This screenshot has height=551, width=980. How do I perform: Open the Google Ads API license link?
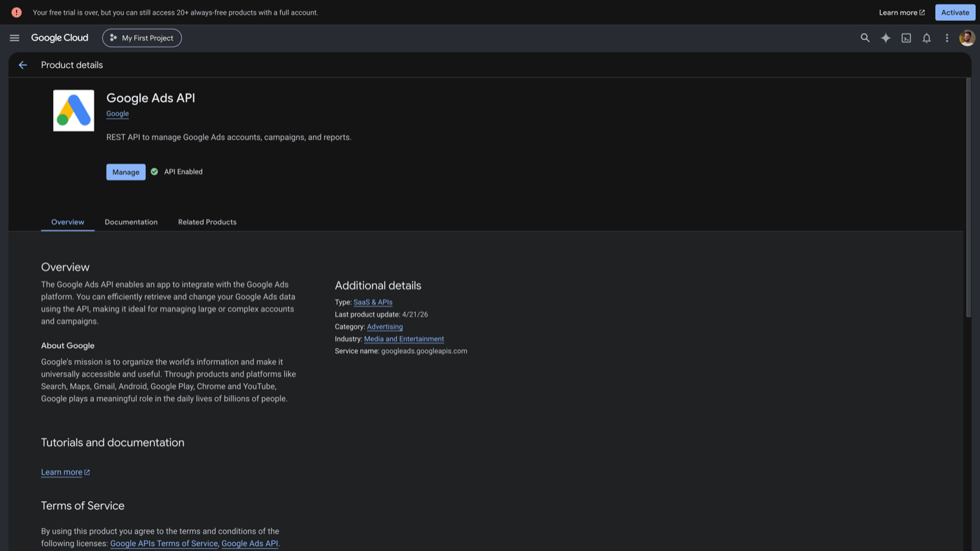click(250, 543)
